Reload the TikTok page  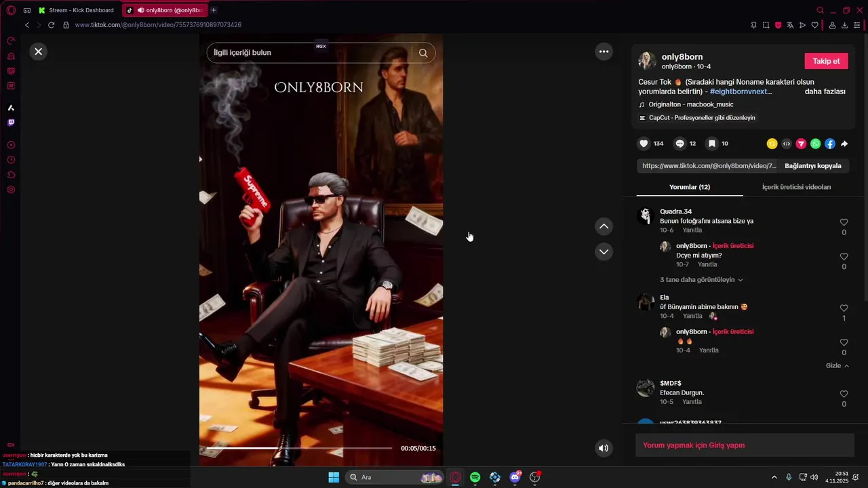coord(51,25)
